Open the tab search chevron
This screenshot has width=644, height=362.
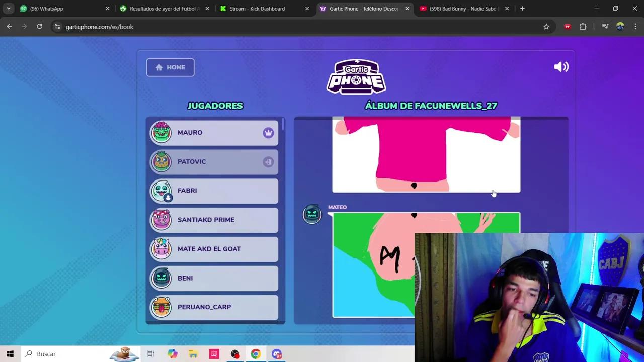pos(8,9)
